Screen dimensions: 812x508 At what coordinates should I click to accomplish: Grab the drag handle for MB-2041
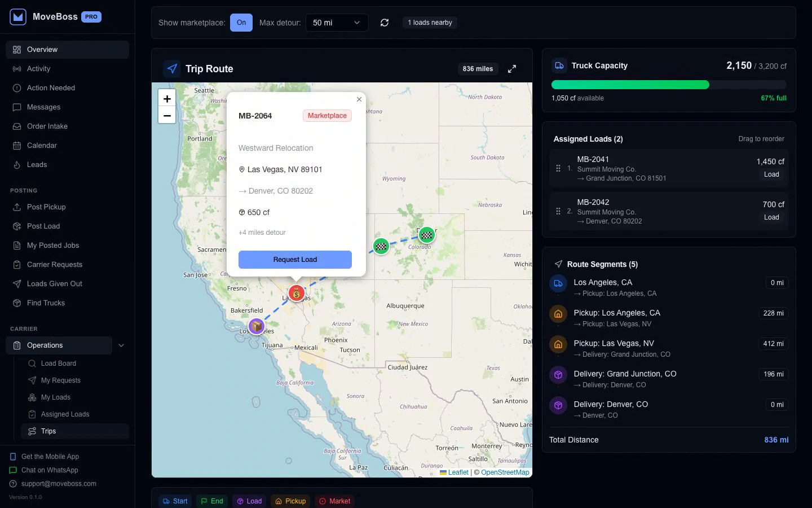[x=558, y=168]
